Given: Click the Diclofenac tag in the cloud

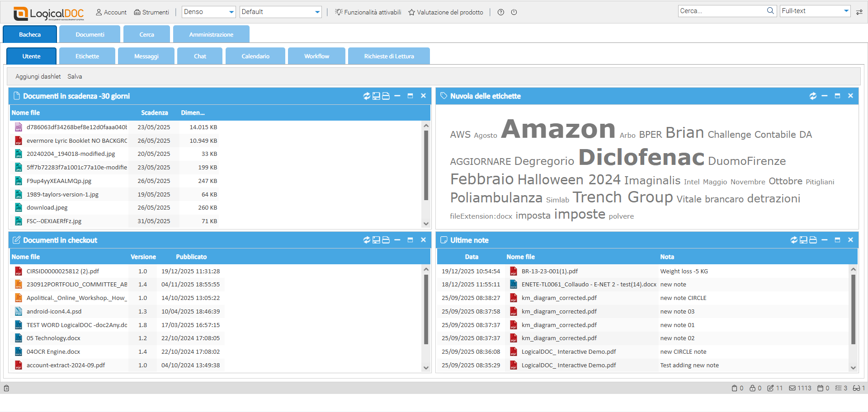Looking at the screenshot, I should [x=641, y=157].
